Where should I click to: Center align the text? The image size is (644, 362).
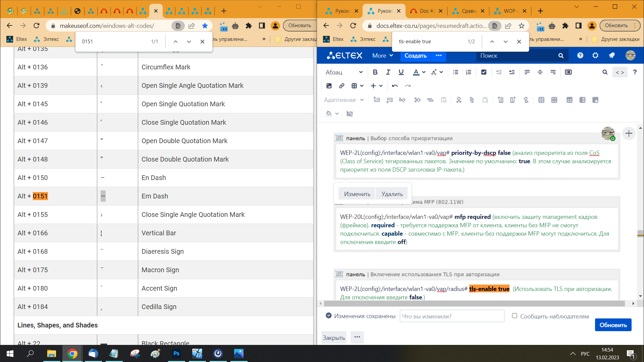pos(540,72)
